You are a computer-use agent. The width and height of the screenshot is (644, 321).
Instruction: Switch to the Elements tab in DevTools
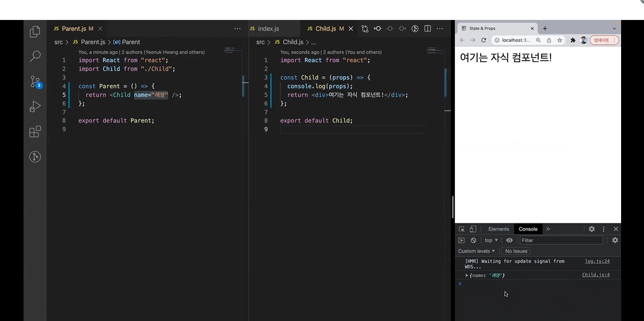(499, 229)
